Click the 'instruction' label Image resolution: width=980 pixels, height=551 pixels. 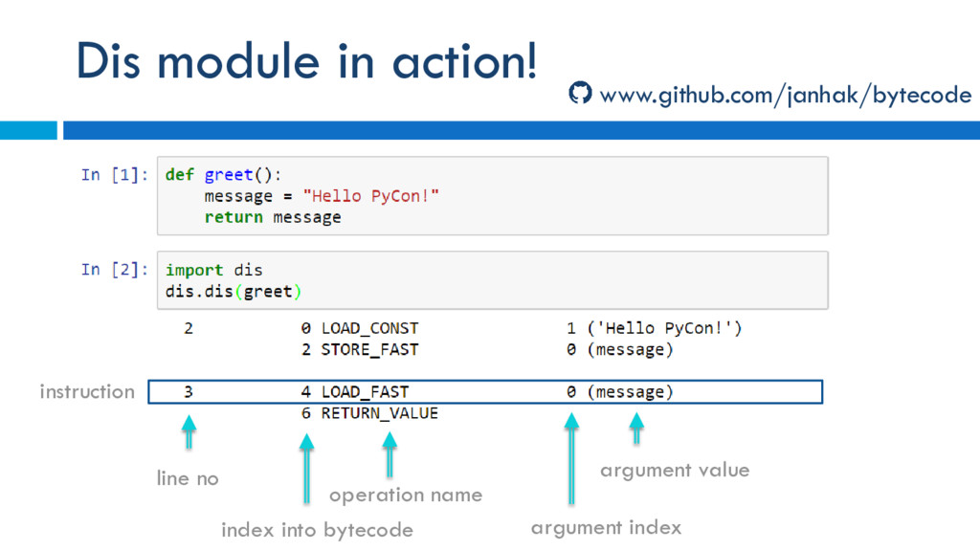click(x=87, y=391)
